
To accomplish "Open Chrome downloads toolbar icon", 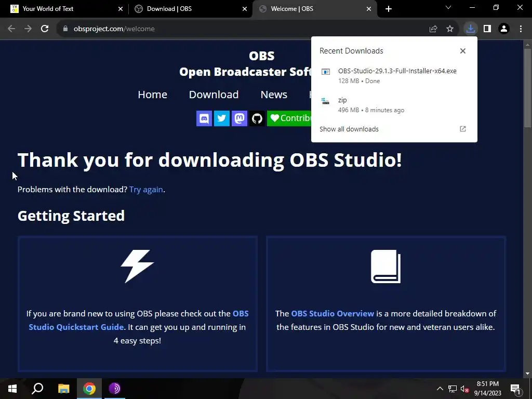I will pyautogui.click(x=470, y=29).
